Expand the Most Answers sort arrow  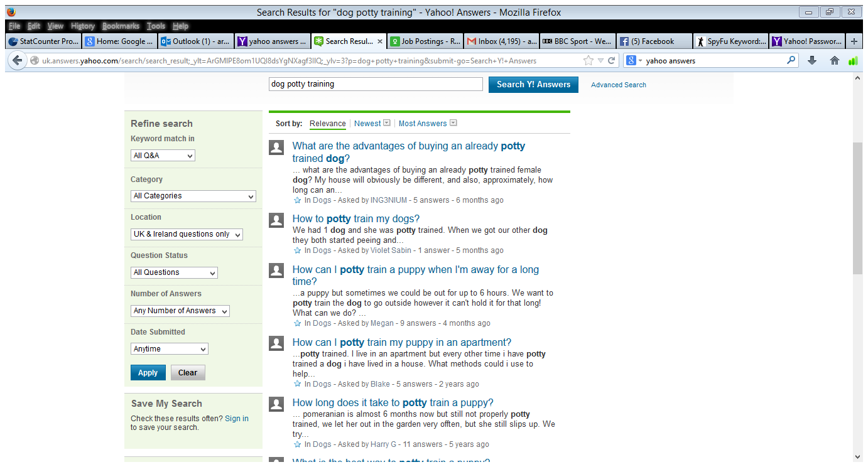(453, 123)
